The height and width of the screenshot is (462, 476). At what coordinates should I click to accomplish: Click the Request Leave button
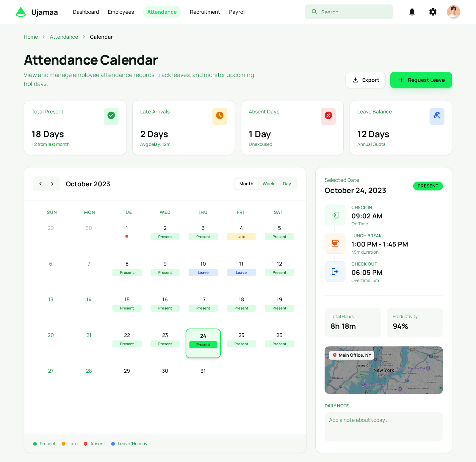coord(421,80)
